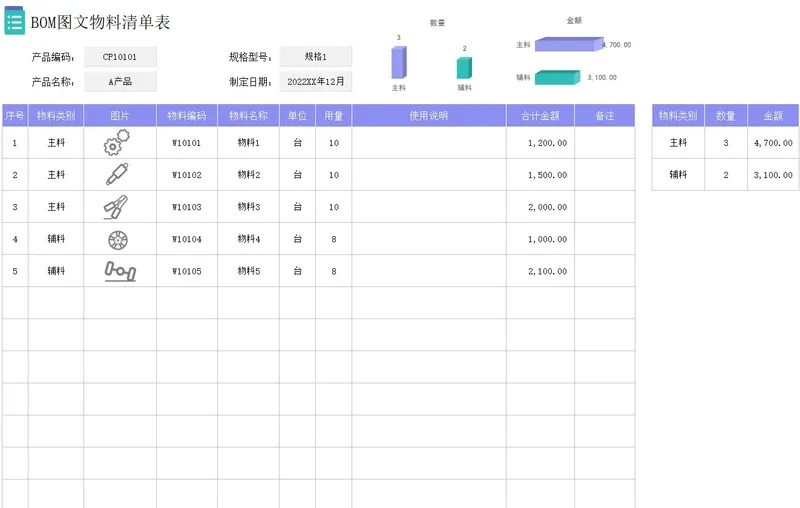Screen dimensions: 800x508
Task: Click the teal 辅料 quantity bar
Action: coord(464,68)
